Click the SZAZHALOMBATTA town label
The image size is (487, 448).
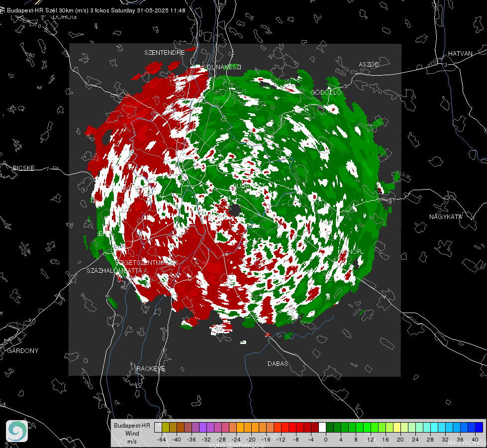click(x=114, y=270)
